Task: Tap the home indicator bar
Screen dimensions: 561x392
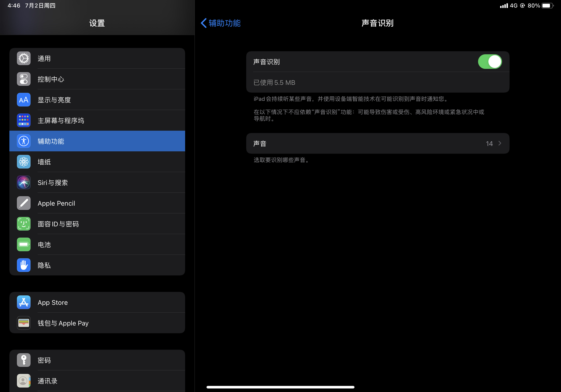Action: 280,387
